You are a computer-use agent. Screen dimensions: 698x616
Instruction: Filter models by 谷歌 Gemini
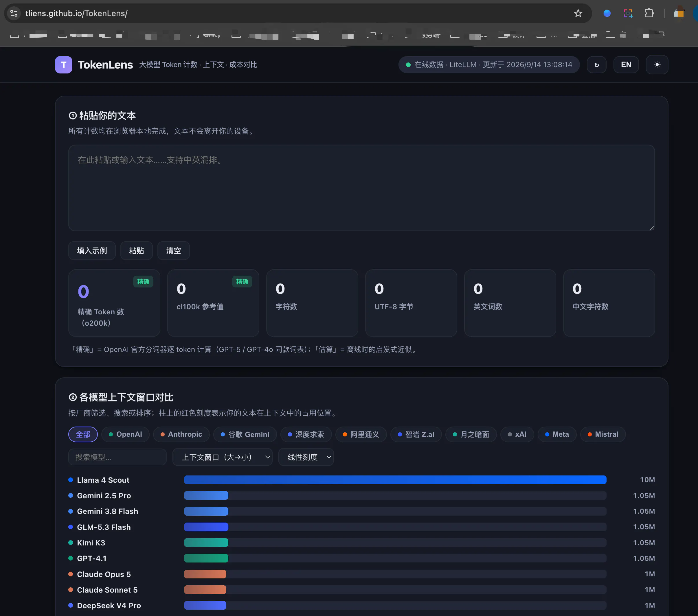click(x=245, y=434)
